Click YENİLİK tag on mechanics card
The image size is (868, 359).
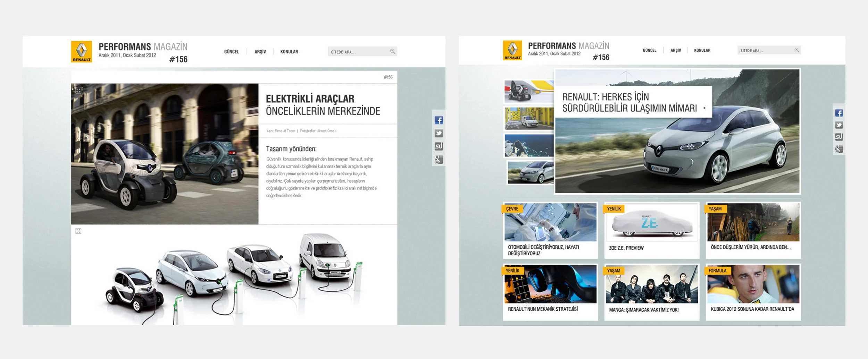[512, 271]
